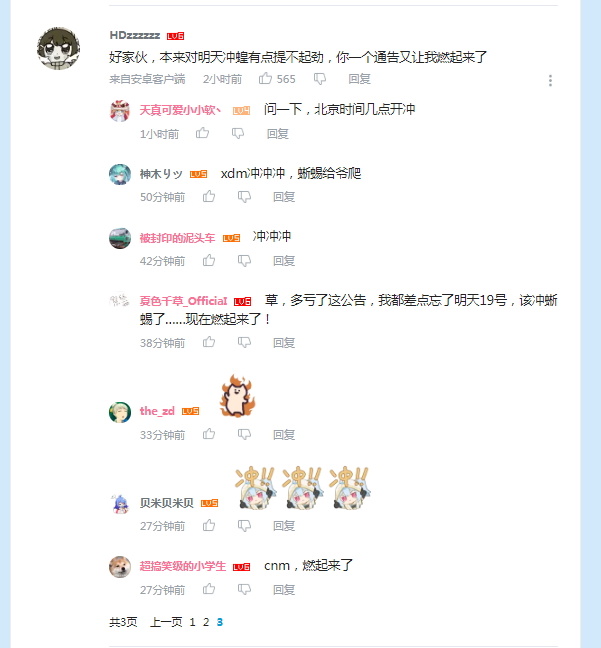Like 超搞笑级的小学生's reply
The height and width of the screenshot is (648, 601).
[x=209, y=589]
